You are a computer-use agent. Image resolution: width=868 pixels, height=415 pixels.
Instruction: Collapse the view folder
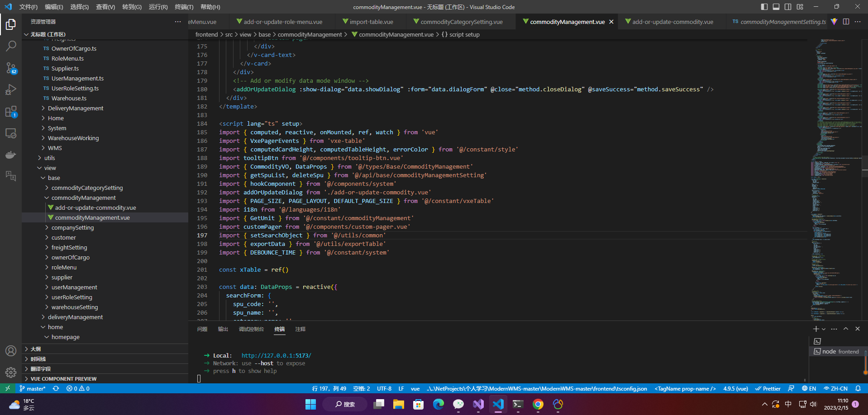[x=105, y=168]
